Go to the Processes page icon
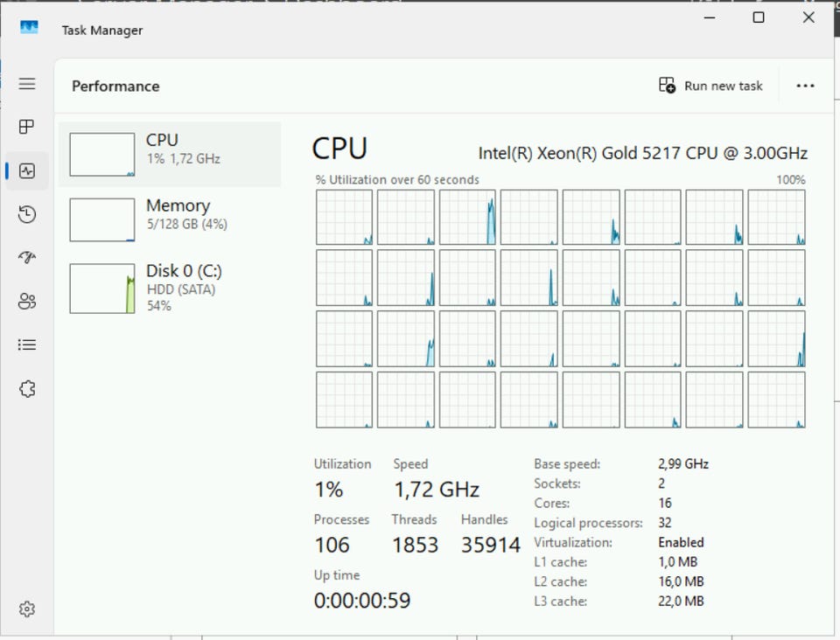This screenshot has width=840, height=640. coord(27,127)
